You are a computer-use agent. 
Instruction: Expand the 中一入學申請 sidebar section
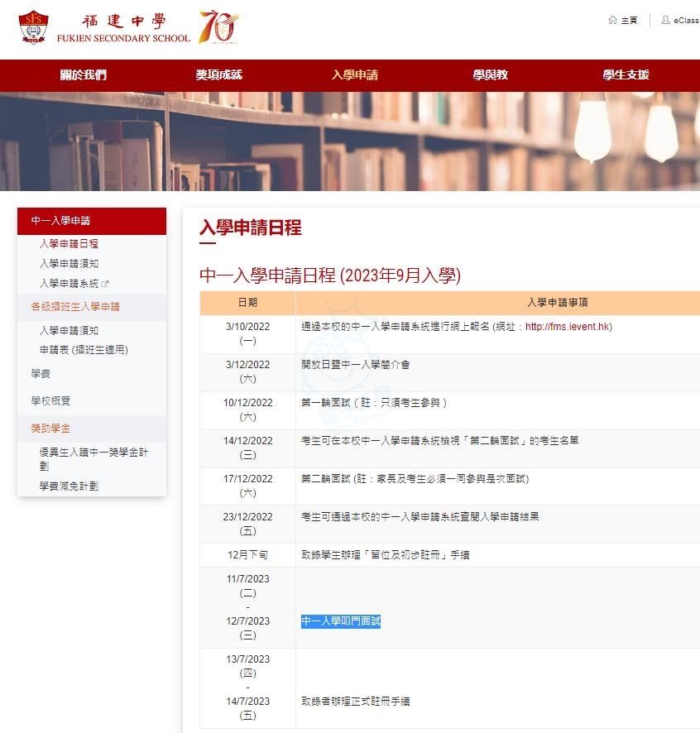60,221
